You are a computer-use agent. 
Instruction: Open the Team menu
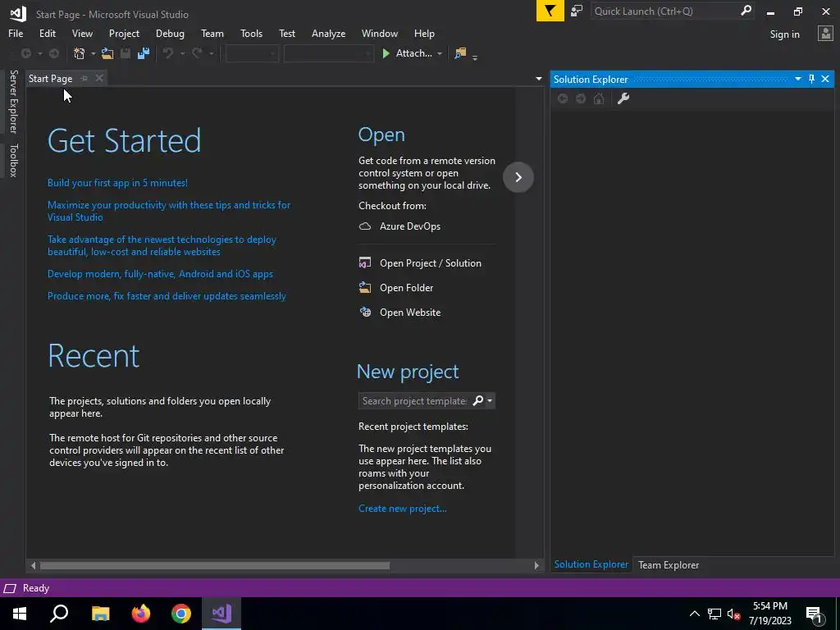coord(212,33)
